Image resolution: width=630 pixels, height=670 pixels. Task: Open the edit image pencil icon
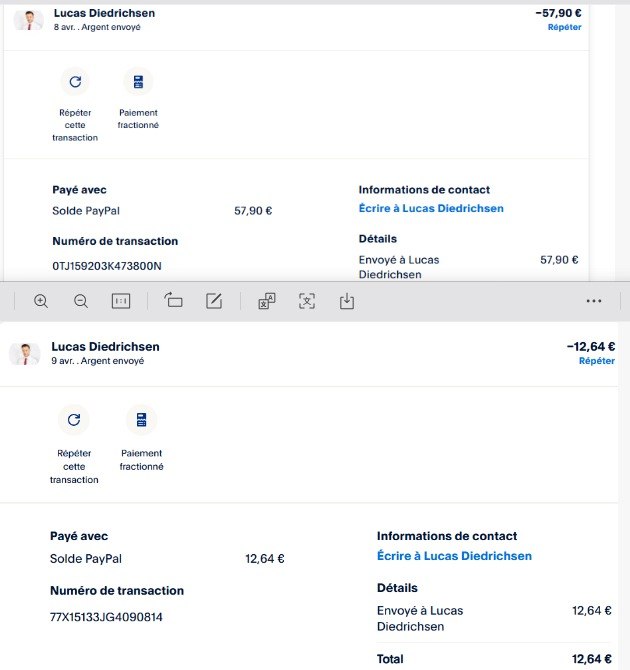coord(214,301)
